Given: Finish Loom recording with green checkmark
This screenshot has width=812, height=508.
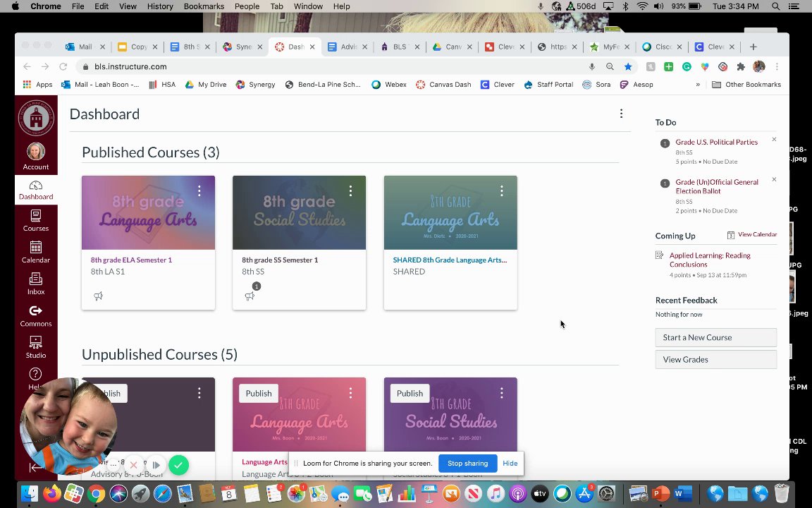Looking at the screenshot, I should (x=178, y=465).
